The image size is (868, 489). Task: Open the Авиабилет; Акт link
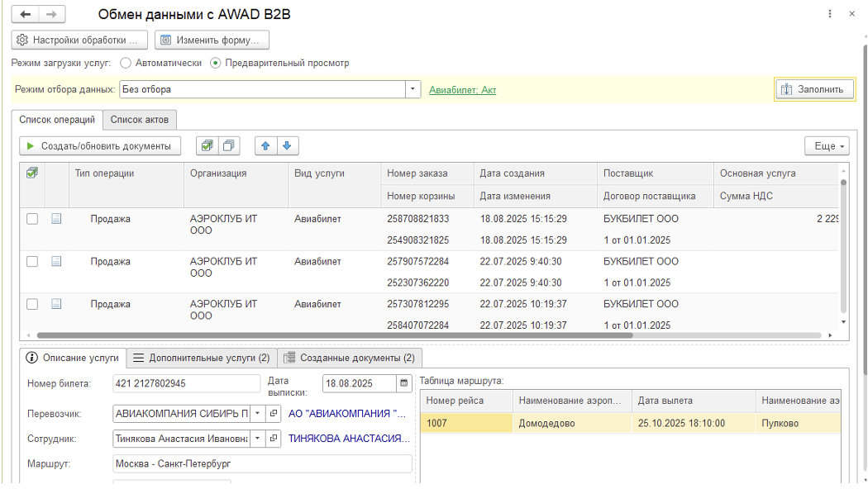pyautogui.click(x=462, y=90)
